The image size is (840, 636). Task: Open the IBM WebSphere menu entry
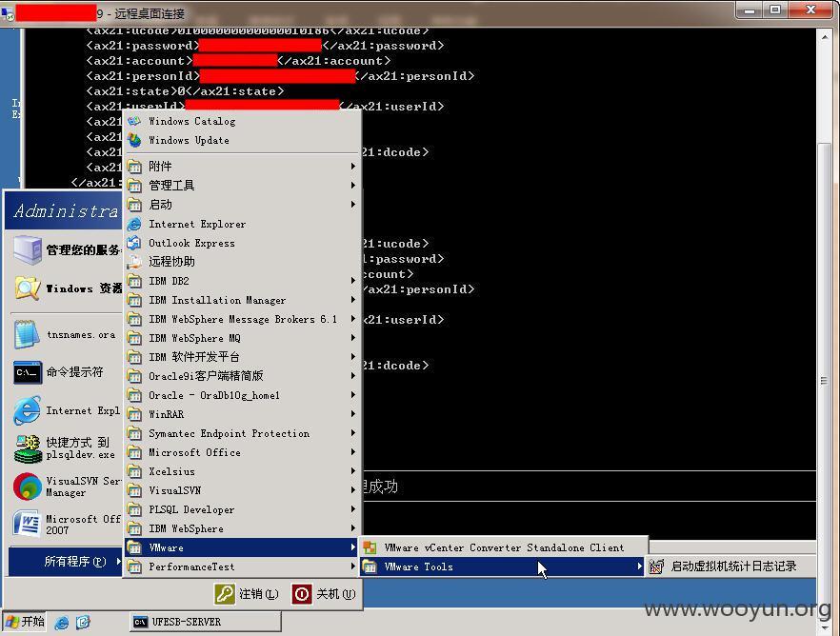(242, 528)
